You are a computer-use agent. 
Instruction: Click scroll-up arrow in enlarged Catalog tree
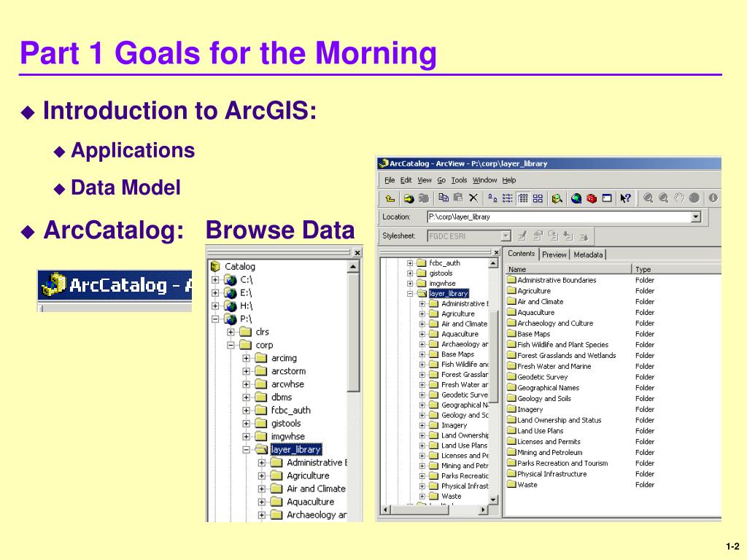coord(353,267)
